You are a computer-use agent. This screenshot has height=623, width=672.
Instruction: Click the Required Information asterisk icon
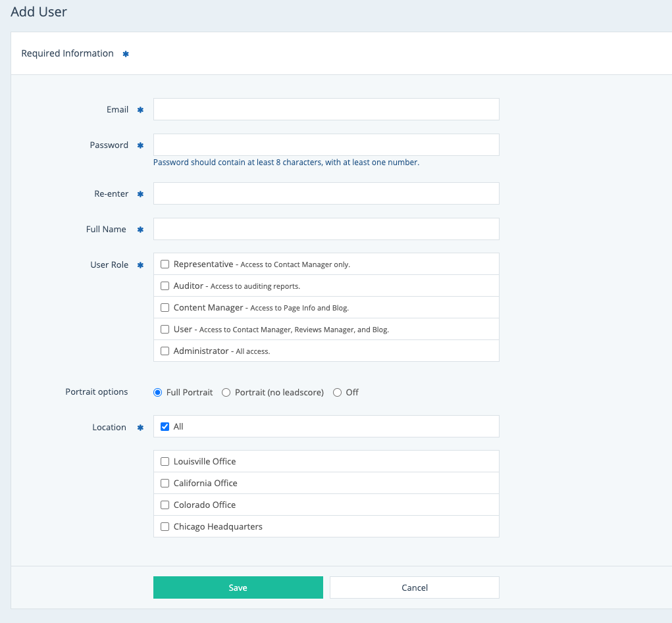click(126, 54)
